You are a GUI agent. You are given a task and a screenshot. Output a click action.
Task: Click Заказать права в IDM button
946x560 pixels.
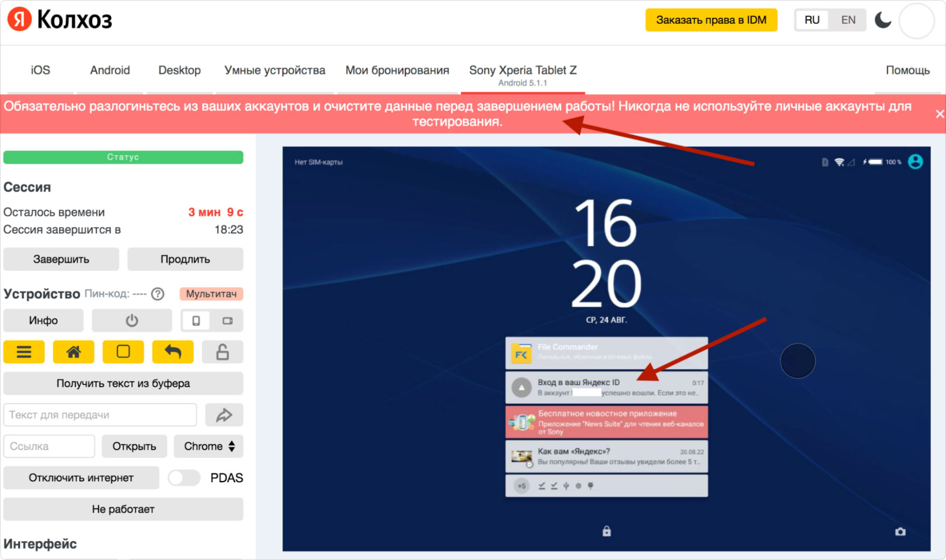tap(711, 20)
